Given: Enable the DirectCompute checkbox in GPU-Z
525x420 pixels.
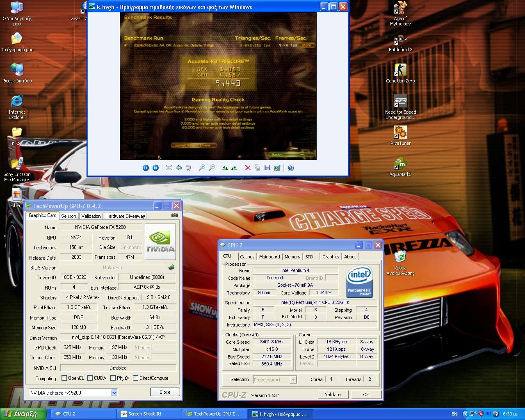Looking at the screenshot, I should (x=135, y=378).
